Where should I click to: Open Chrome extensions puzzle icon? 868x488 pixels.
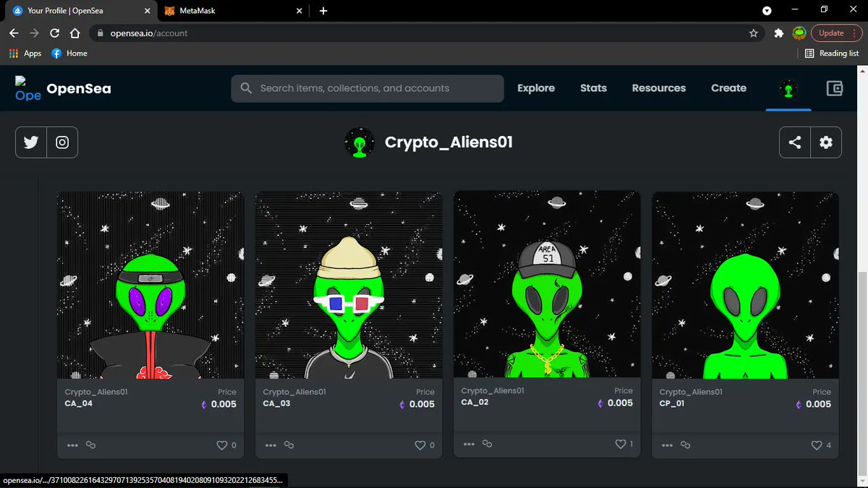pos(778,33)
